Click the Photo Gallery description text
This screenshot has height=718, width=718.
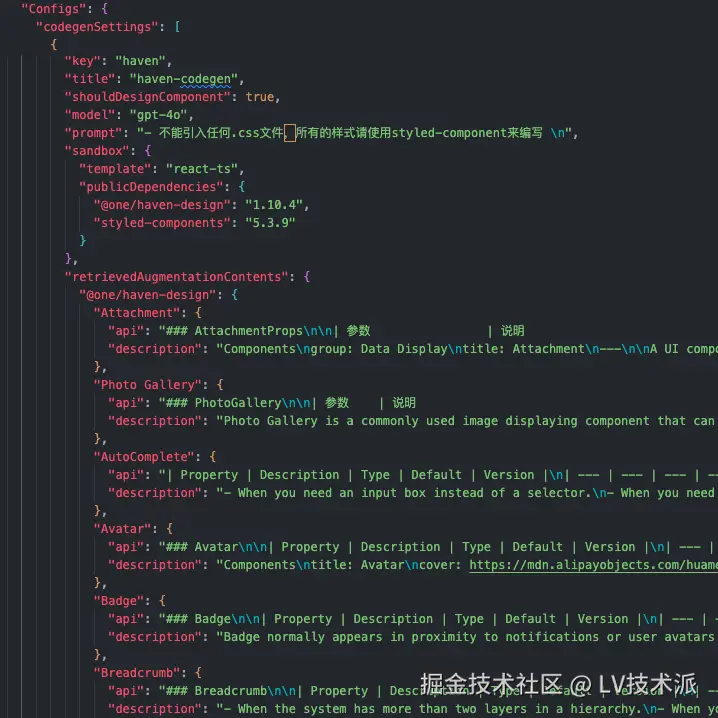pos(467,421)
